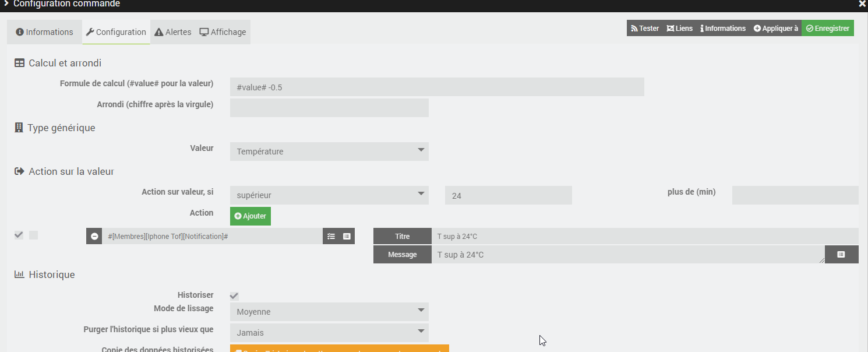Image resolution: width=868 pixels, height=352 pixels.
Task: Open the Liens button
Action: point(680,28)
